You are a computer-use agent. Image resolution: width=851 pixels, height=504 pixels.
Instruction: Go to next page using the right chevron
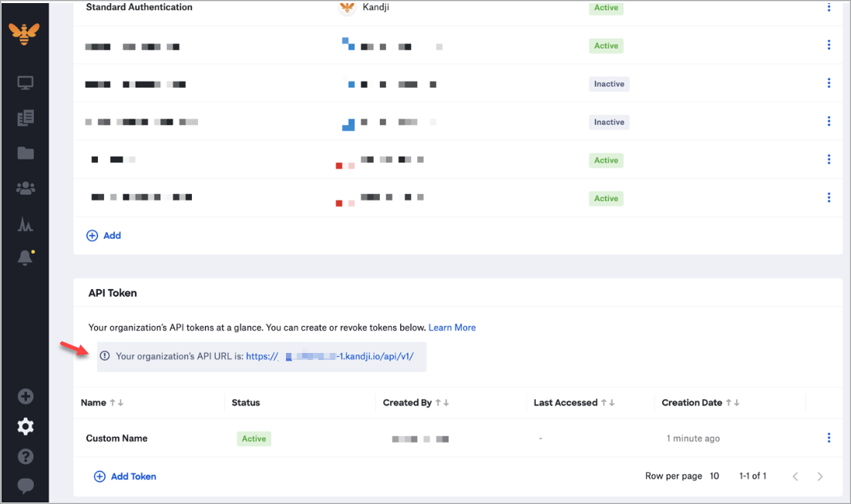point(819,476)
